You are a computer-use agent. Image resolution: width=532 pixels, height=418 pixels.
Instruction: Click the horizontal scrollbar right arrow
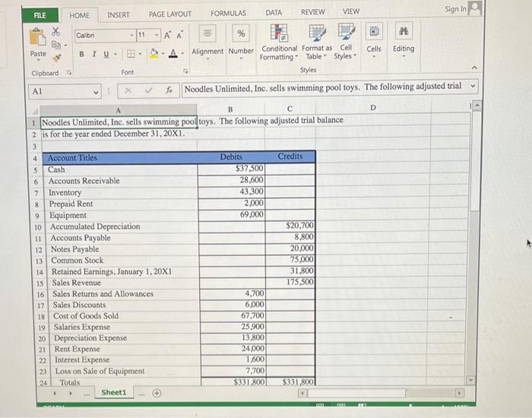459,393
